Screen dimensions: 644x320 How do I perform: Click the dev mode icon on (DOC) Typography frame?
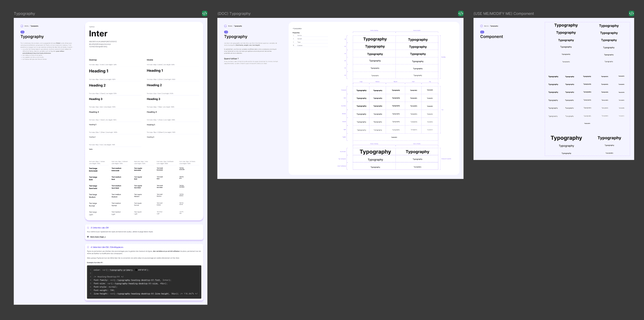click(460, 13)
